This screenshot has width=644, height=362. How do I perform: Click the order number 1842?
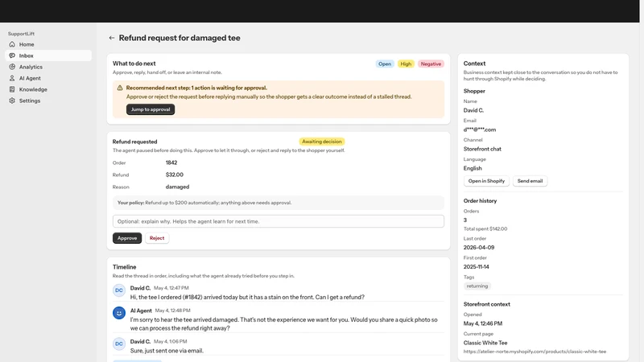[x=171, y=163]
